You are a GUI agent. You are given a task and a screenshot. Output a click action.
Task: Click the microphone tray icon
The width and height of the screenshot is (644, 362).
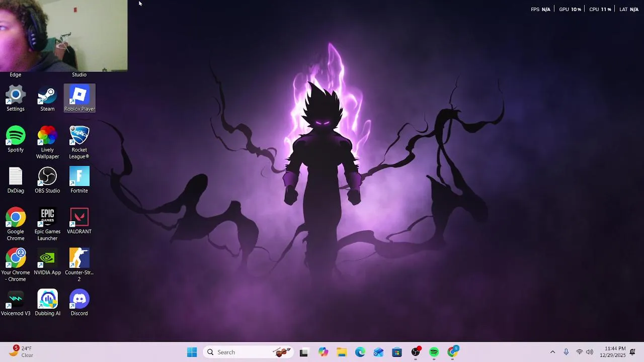click(x=566, y=352)
